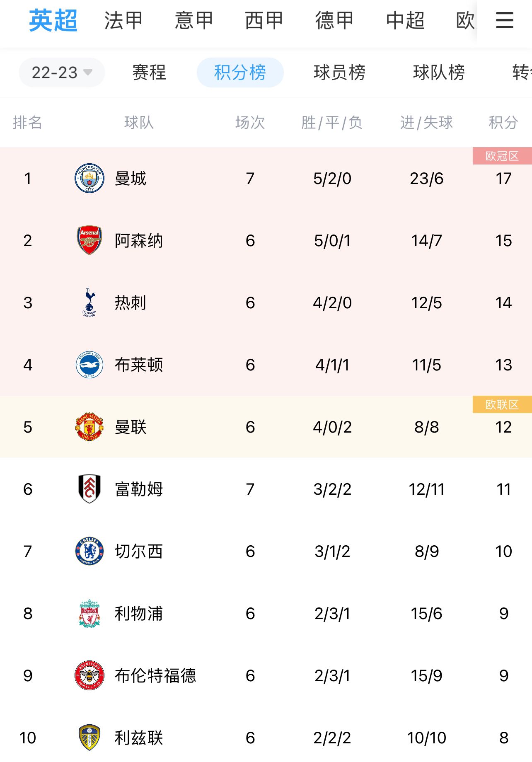Tap the Leeds United crest

[x=89, y=738]
